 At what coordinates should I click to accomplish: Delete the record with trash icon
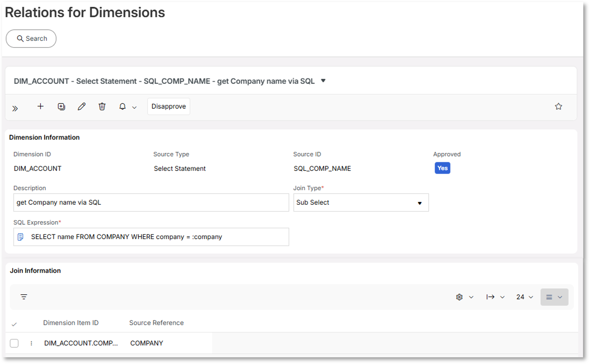point(102,106)
